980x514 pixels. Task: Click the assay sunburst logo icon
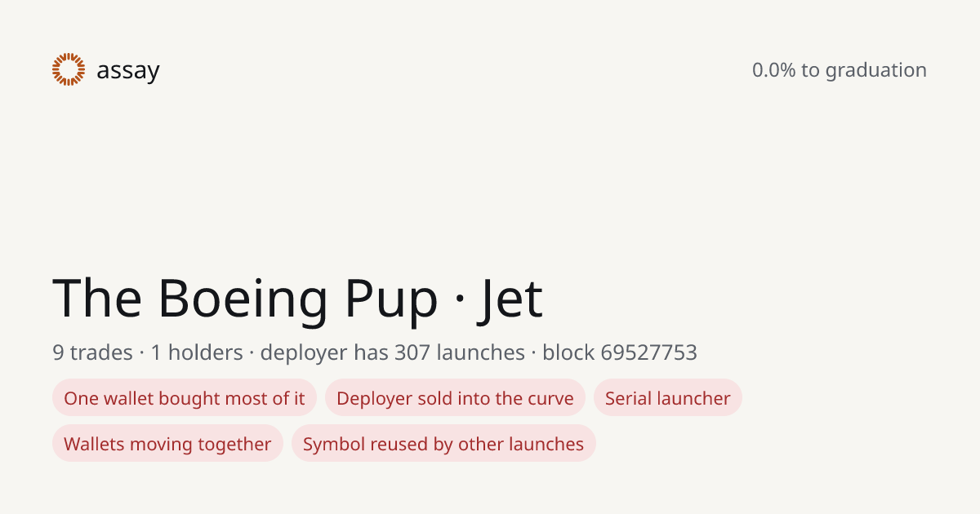(69, 69)
